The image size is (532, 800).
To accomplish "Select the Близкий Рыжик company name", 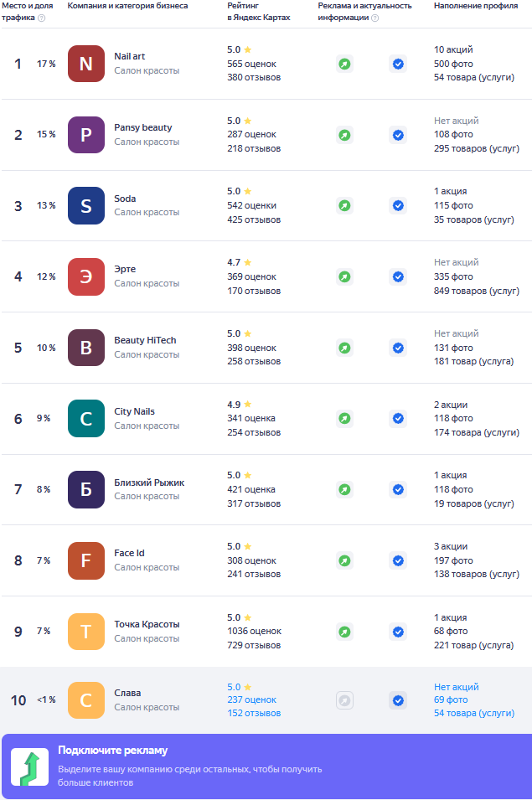I will pos(149,483).
